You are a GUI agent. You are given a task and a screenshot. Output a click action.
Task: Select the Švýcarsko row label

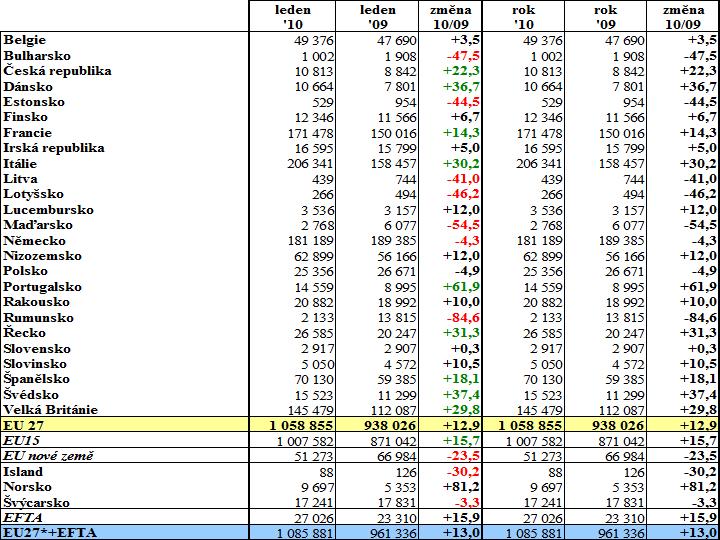coord(37,502)
